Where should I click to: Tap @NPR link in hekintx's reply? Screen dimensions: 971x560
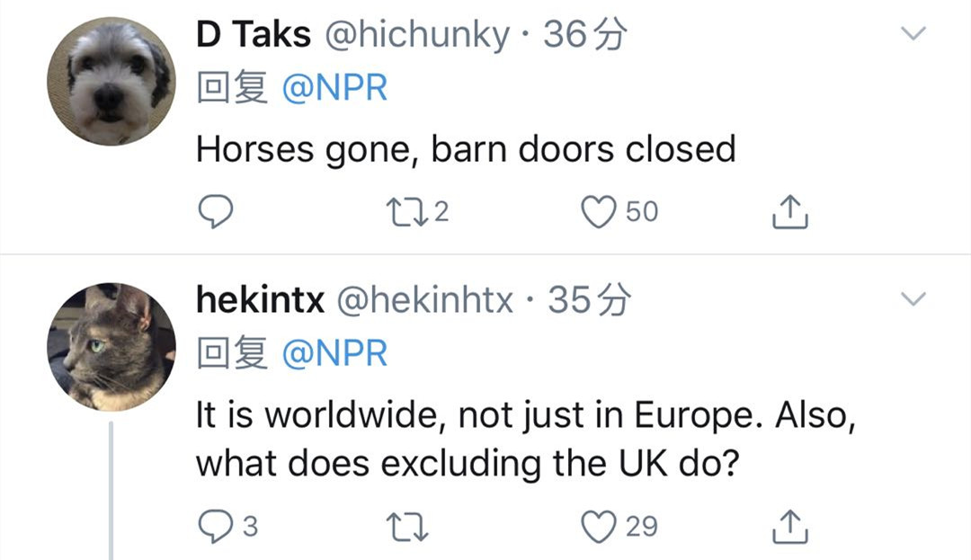(x=334, y=353)
